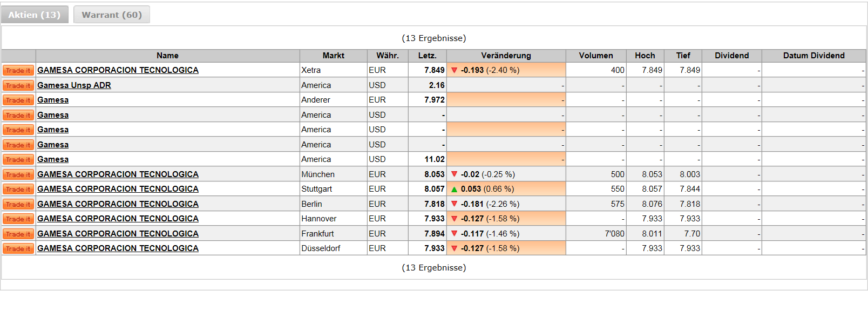Viewport: 868px width, 311px height.
Task: Hit Trade it for the Hannover listing
Action: (18, 219)
